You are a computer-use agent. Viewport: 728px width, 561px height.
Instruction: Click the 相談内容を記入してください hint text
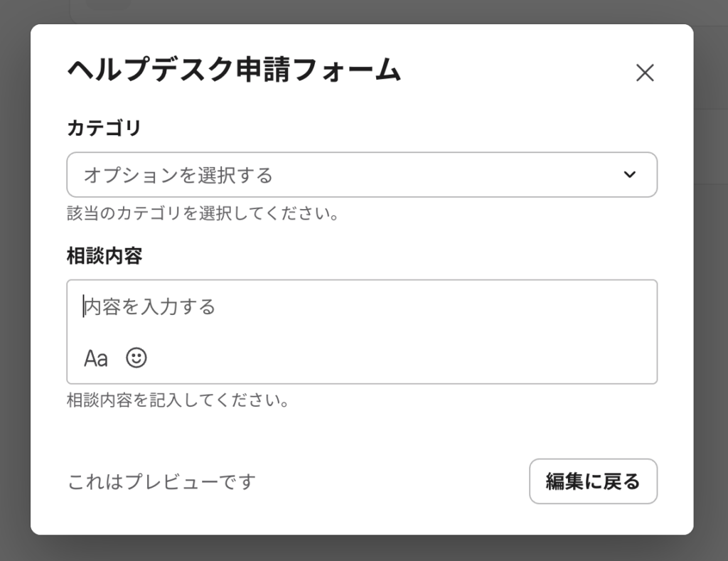(178, 401)
